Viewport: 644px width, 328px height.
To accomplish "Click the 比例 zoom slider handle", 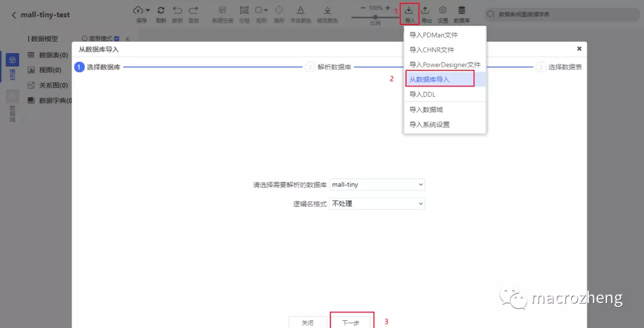I will 375,17.
